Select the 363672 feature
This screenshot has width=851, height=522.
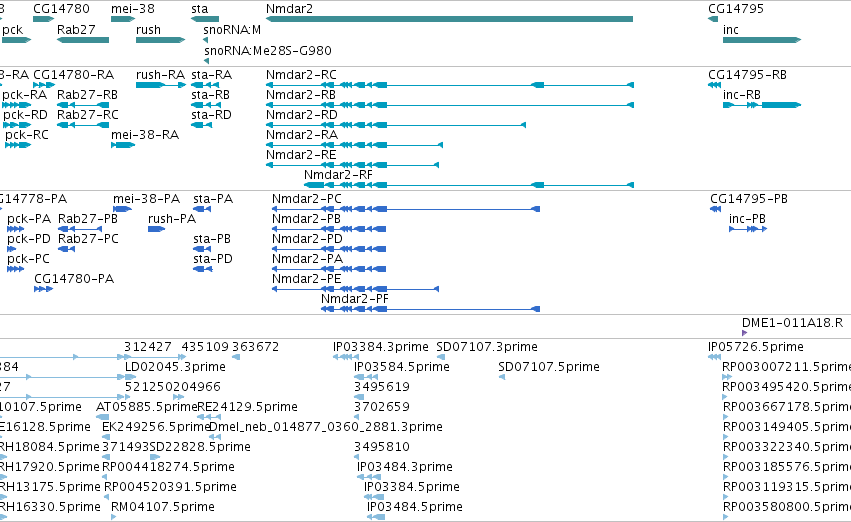coord(236,357)
